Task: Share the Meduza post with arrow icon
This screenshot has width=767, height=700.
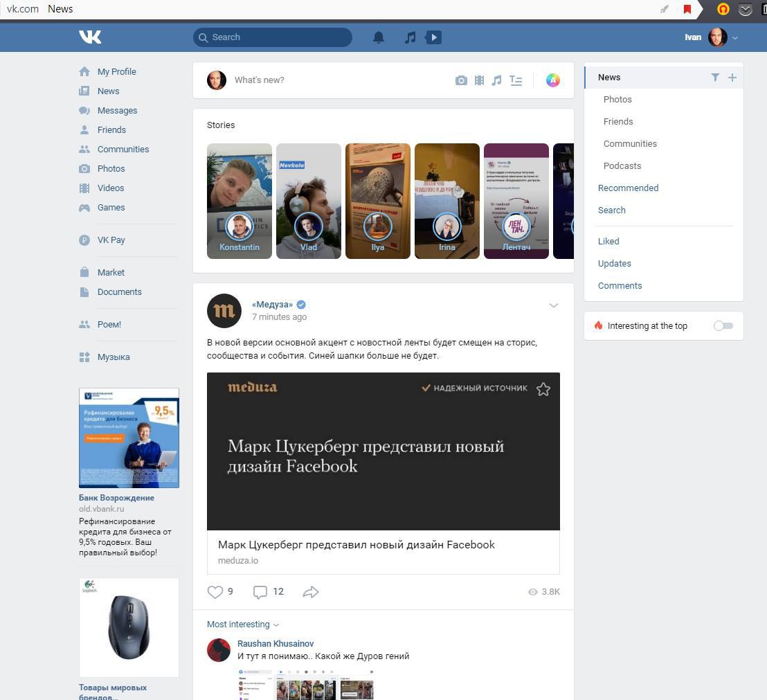Action: click(311, 592)
